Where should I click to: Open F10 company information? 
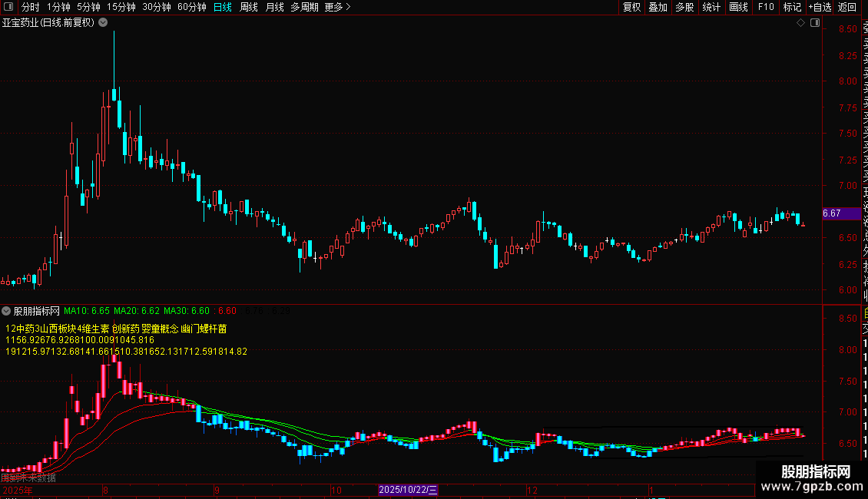coord(766,7)
